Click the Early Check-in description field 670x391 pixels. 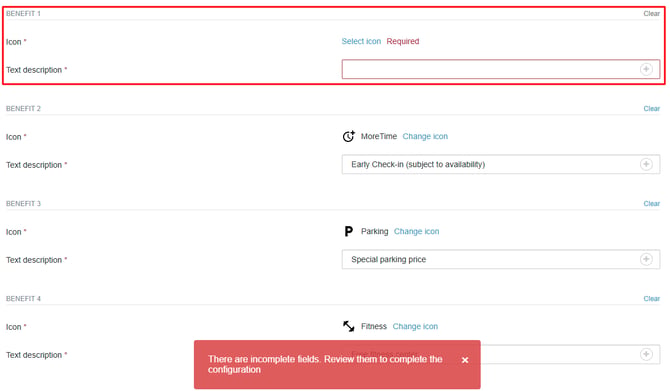tap(501, 165)
